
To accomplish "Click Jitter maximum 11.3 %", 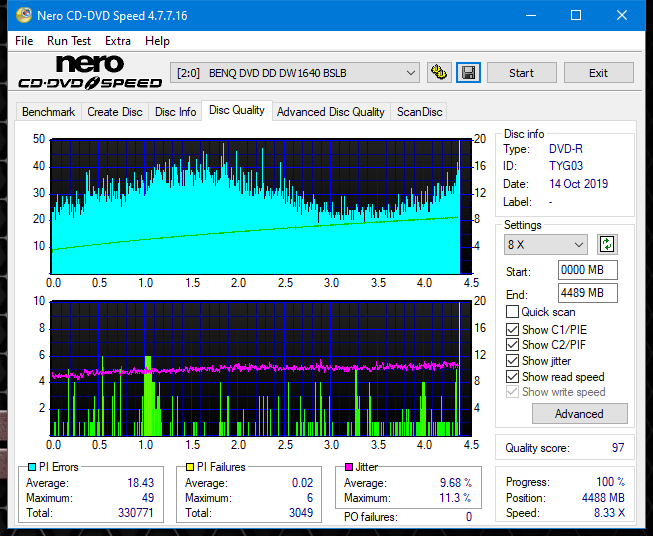I will [x=456, y=498].
